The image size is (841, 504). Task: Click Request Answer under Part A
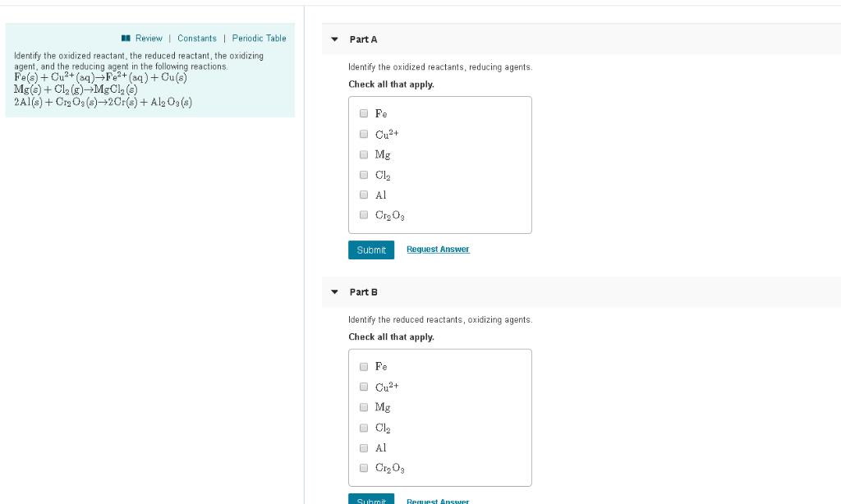coord(438,250)
